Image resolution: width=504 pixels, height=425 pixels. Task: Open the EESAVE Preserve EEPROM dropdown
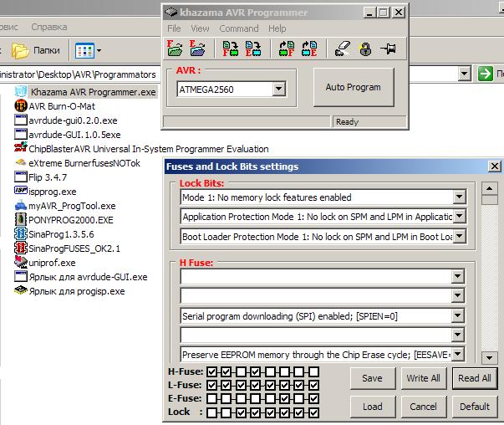(457, 354)
